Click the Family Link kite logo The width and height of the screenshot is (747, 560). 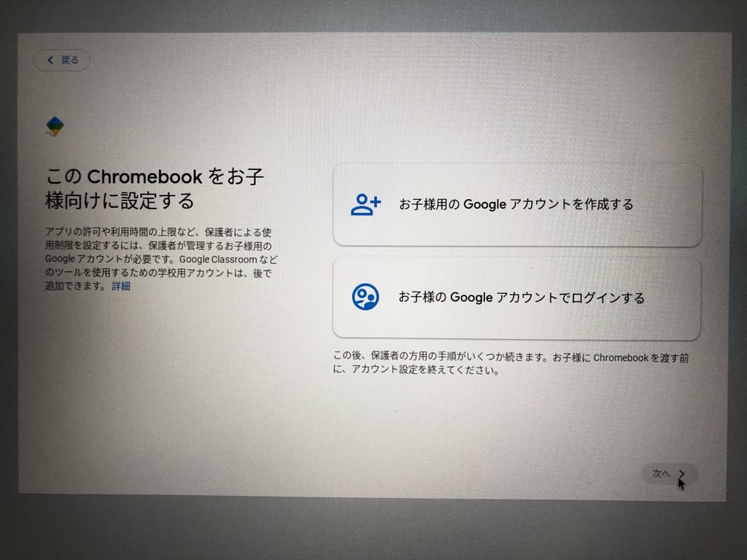coord(55,126)
